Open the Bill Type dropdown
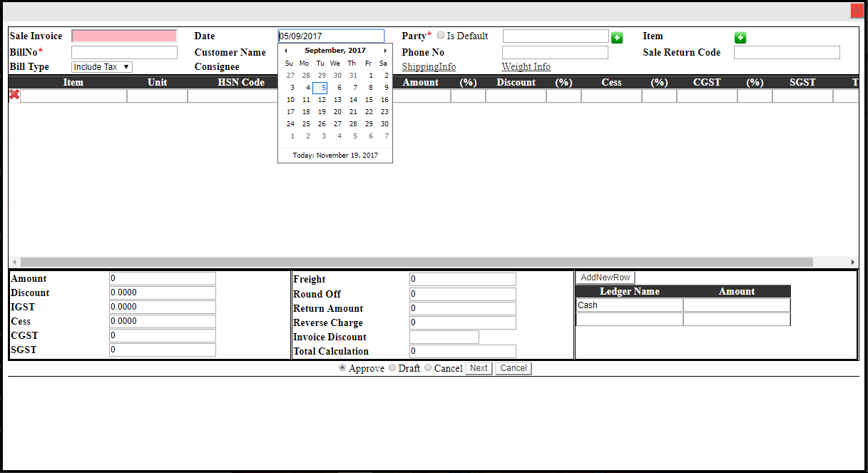This screenshot has height=473, width=868. [x=102, y=67]
